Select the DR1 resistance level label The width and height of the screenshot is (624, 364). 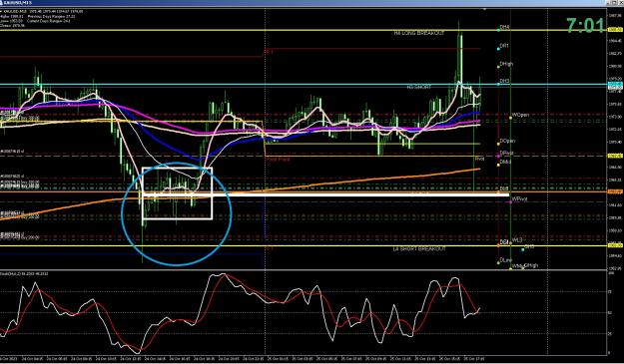tap(504, 46)
